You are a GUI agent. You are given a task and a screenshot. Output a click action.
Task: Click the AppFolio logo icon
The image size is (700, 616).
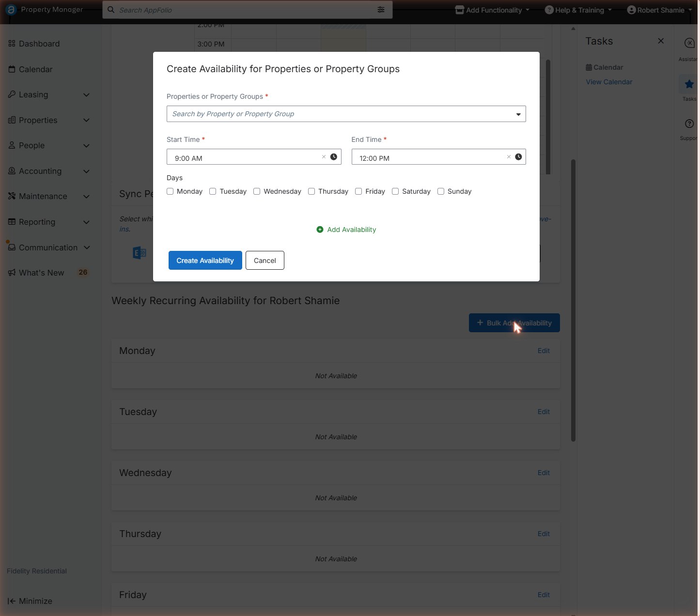(x=11, y=10)
